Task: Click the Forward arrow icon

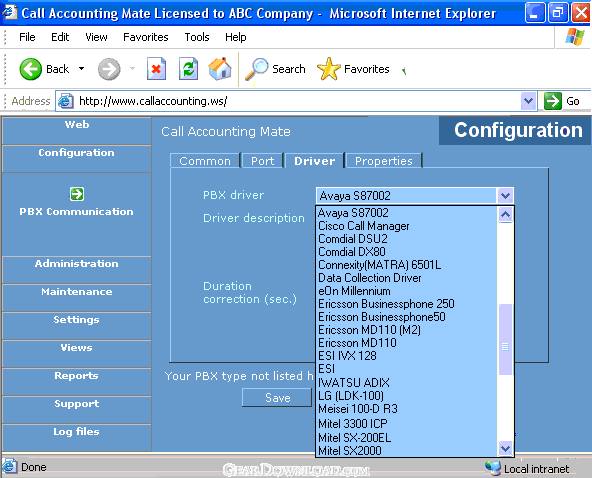Action: [109, 69]
